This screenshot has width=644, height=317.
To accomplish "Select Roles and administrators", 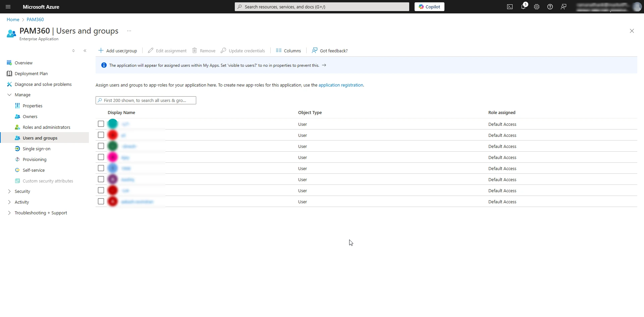I will (47, 127).
